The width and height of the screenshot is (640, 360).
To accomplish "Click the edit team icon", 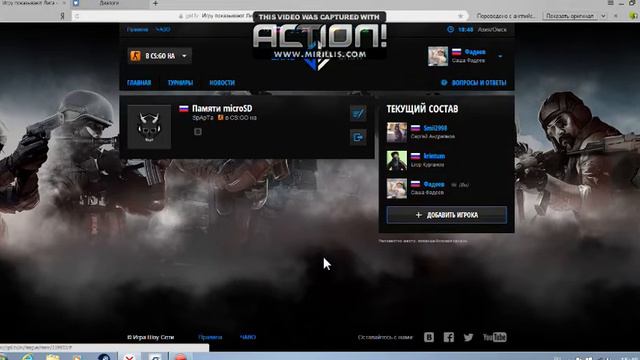I will [358, 113].
